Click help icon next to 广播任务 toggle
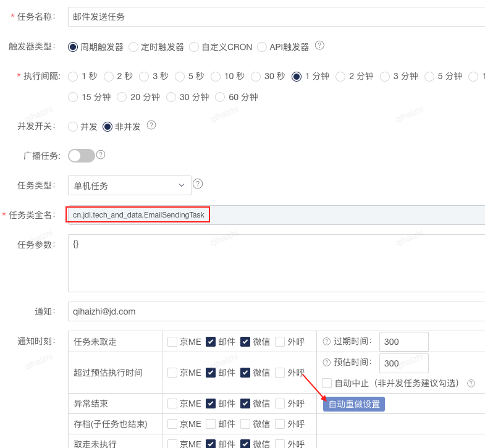 [101, 154]
